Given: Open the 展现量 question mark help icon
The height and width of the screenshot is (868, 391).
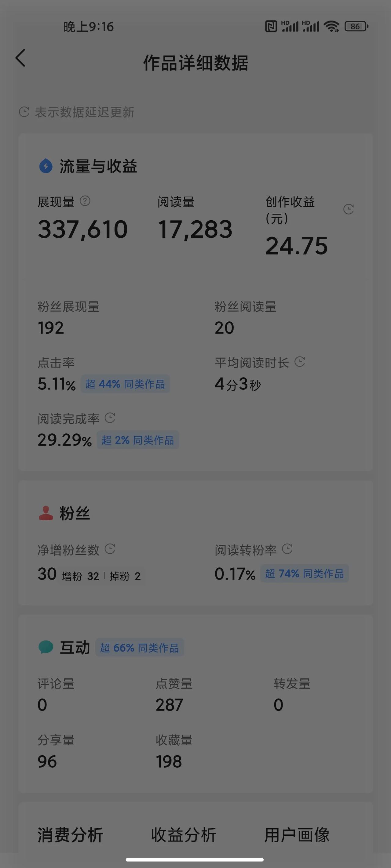Looking at the screenshot, I should point(85,201).
